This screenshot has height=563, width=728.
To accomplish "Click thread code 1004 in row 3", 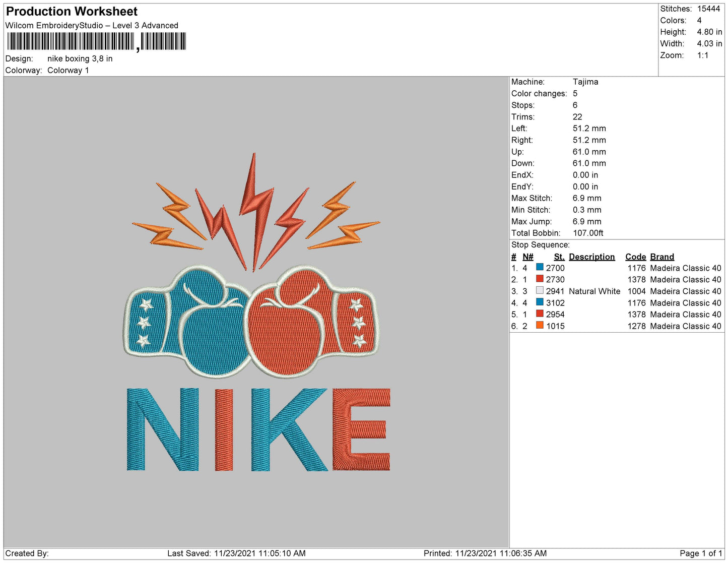I will click(636, 291).
